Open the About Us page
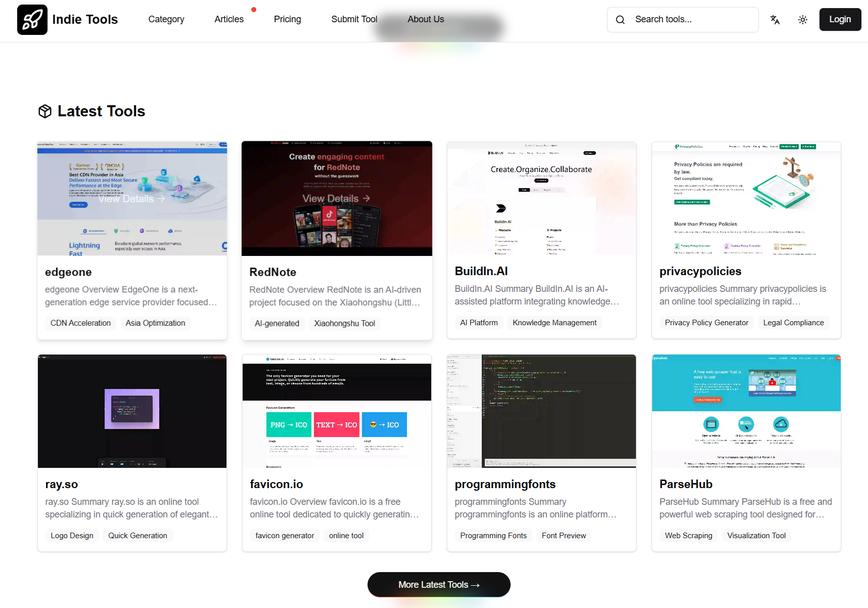 [x=426, y=19]
